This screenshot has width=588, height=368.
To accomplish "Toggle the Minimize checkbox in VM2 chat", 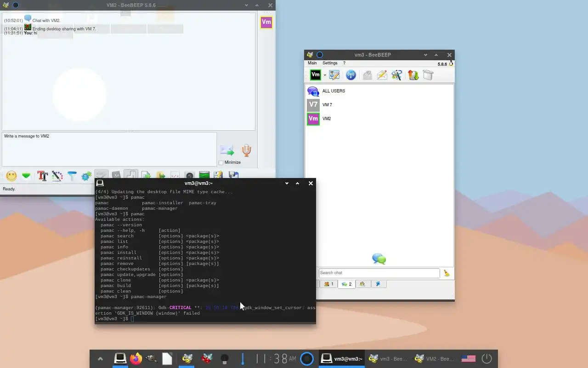I will [221, 163].
